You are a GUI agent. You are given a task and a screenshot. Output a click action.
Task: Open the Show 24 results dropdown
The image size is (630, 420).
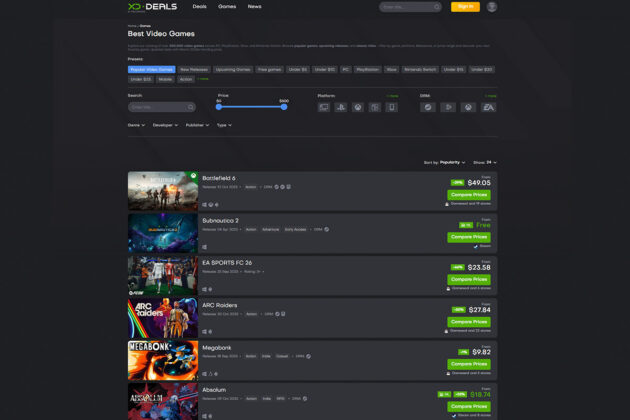485,162
